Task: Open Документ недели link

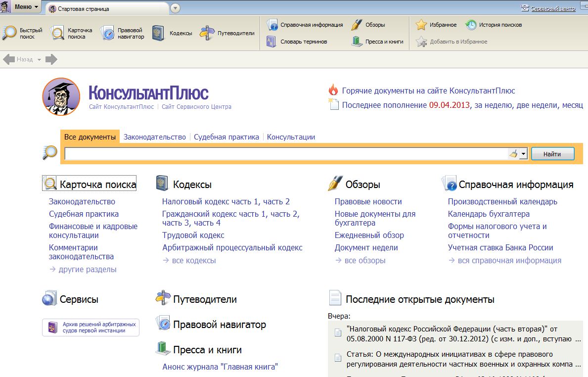Action: tap(366, 247)
